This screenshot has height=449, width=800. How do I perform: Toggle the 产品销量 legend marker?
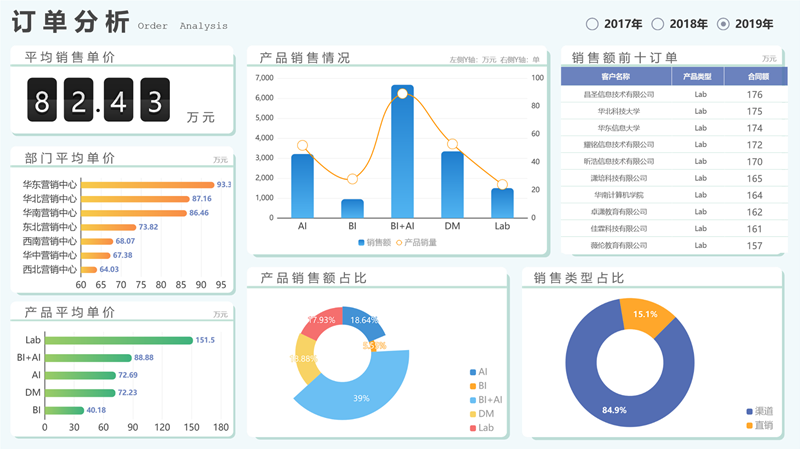click(x=399, y=243)
